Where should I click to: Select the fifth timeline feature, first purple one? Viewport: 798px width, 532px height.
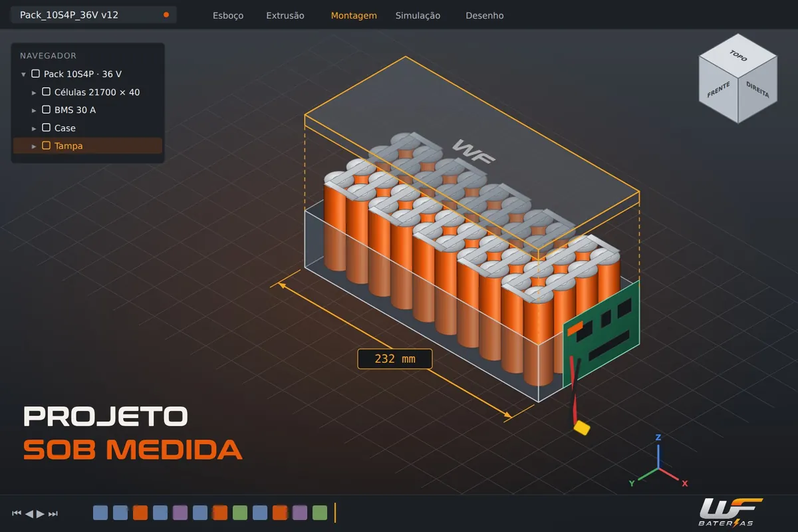click(180, 513)
